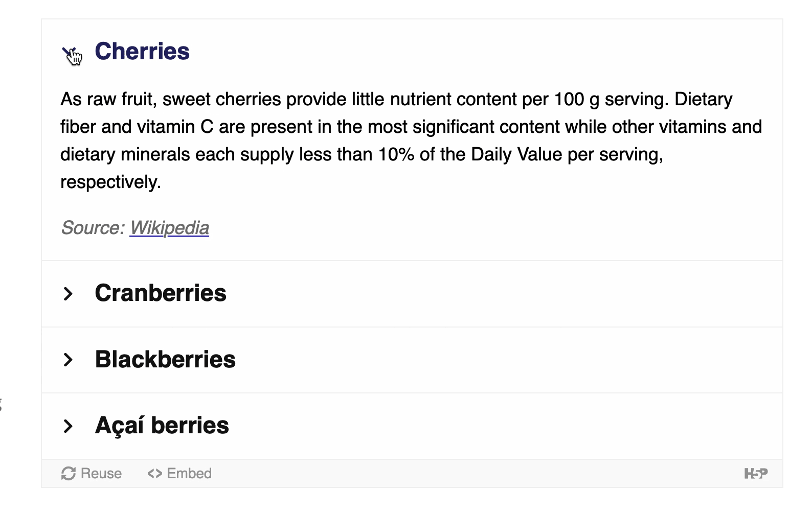The height and width of the screenshot is (513, 812).
Task: Click the cherries description paragraph
Action: click(x=411, y=141)
